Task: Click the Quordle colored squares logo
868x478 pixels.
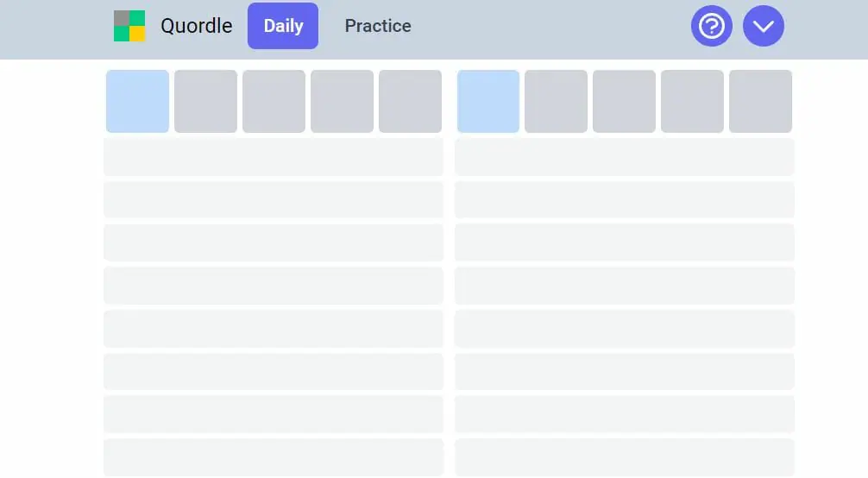Action: tap(129, 26)
